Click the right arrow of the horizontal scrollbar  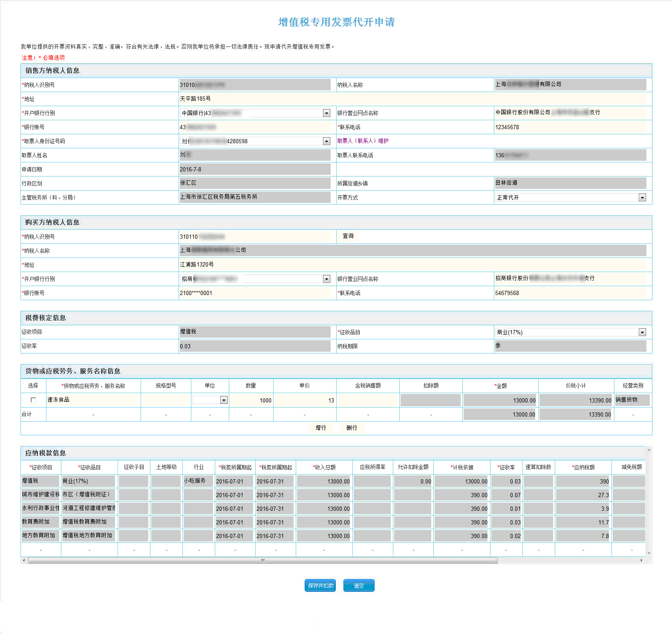(642, 560)
